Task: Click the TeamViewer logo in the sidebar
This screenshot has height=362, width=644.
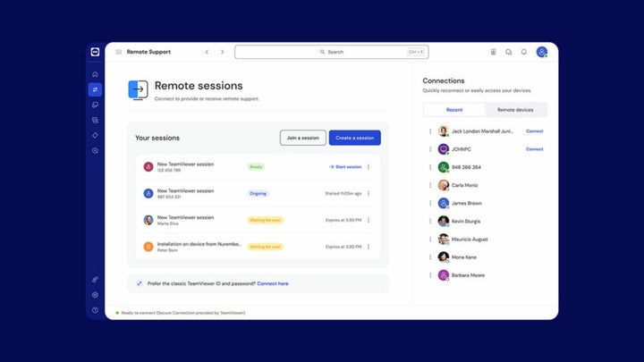Action: [x=95, y=53]
